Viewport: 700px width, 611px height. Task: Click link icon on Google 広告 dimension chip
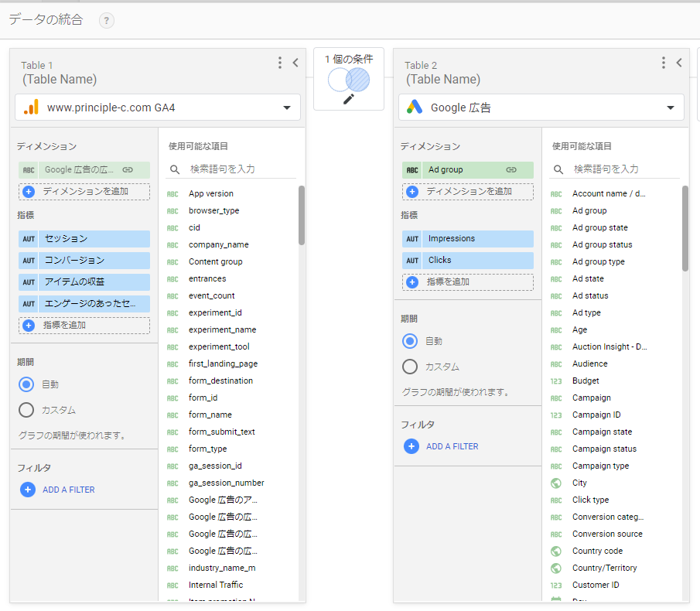tap(128, 170)
